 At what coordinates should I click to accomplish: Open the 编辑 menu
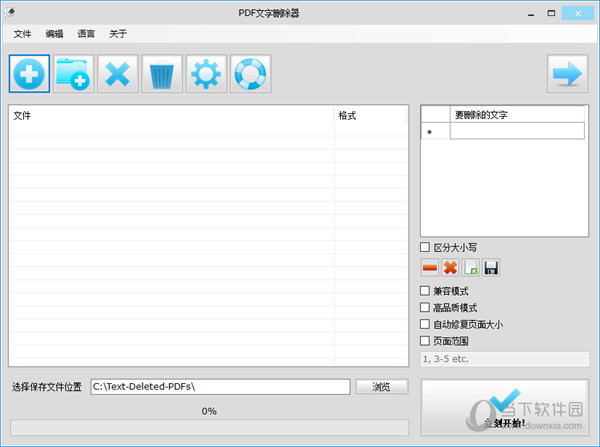pyautogui.click(x=54, y=34)
